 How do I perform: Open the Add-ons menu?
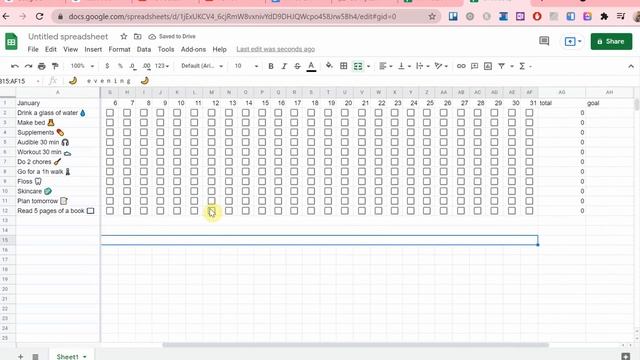pyautogui.click(x=193, y=49)
